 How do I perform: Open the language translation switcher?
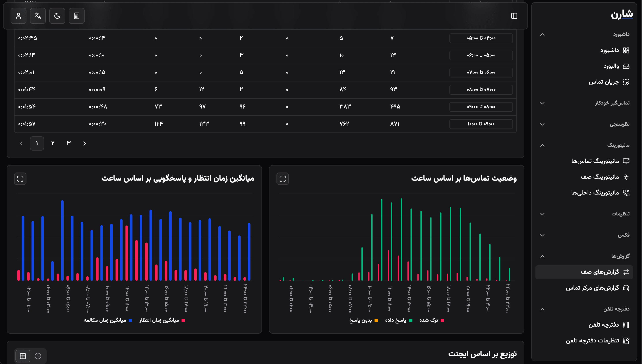tap(38, 16)
